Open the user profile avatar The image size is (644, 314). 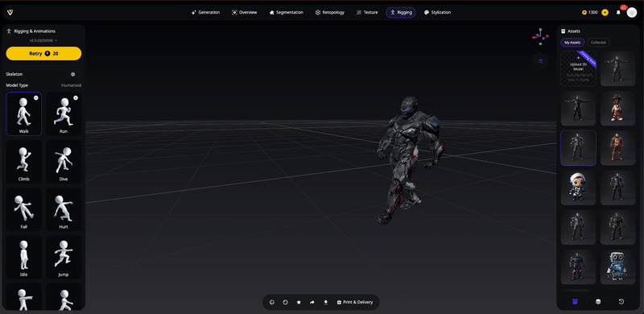(x=632, y=13)
